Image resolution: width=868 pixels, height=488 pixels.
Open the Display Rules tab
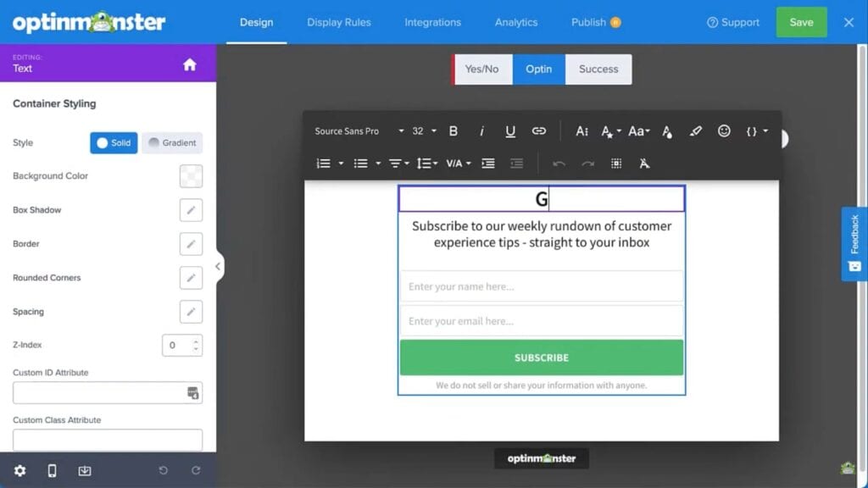coord(339,22)
